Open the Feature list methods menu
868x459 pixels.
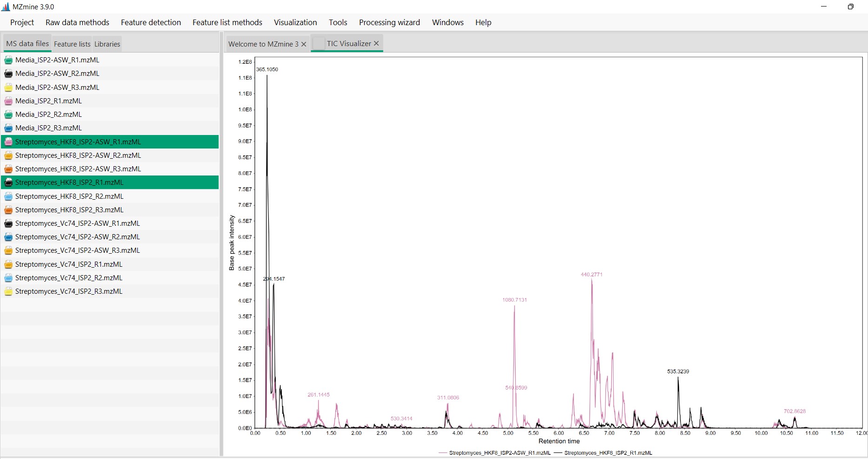(227, 22)
